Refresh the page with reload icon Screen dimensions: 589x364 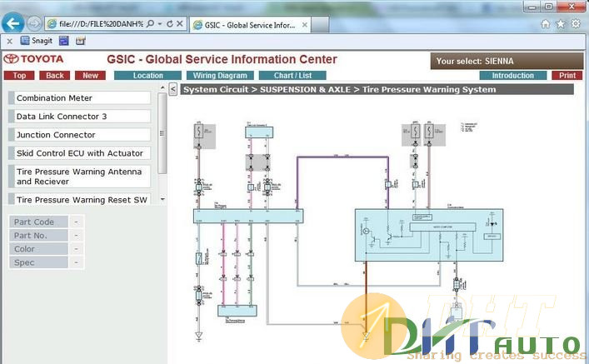pyautogui.click(x=170, y=23)
